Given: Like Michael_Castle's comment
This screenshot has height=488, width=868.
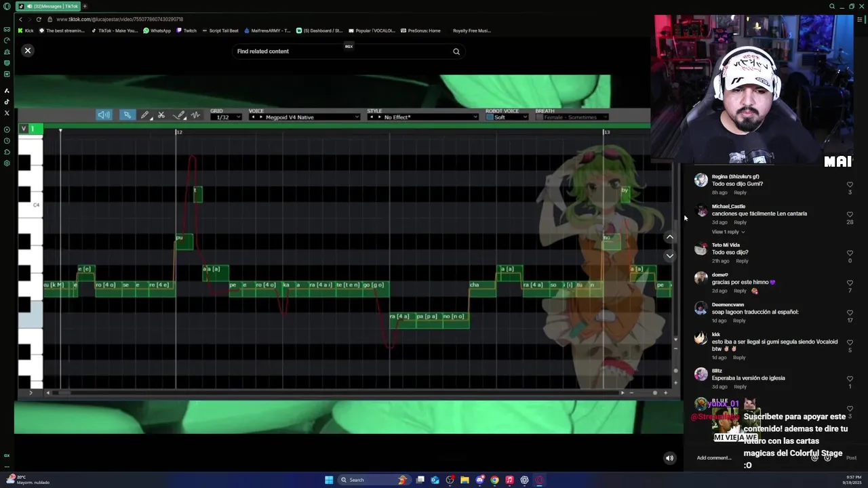Looking at the screenshot, I should (850, 214).
